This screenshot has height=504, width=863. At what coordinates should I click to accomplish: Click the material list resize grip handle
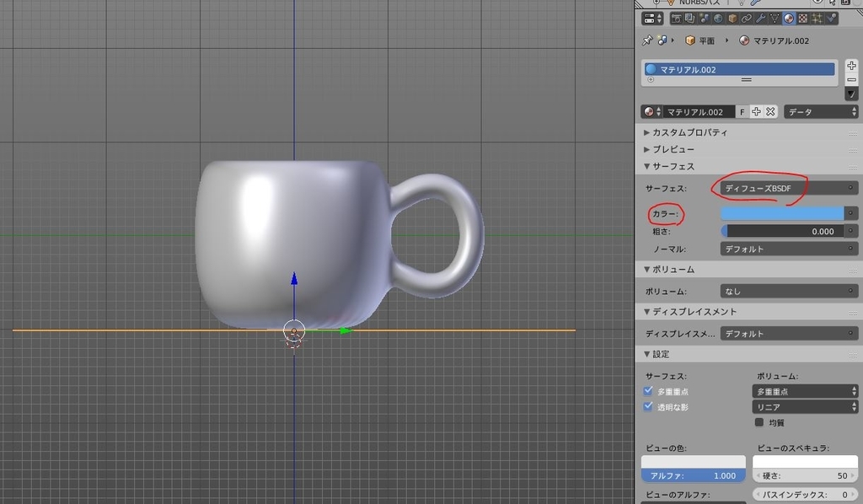coord(747,80)
